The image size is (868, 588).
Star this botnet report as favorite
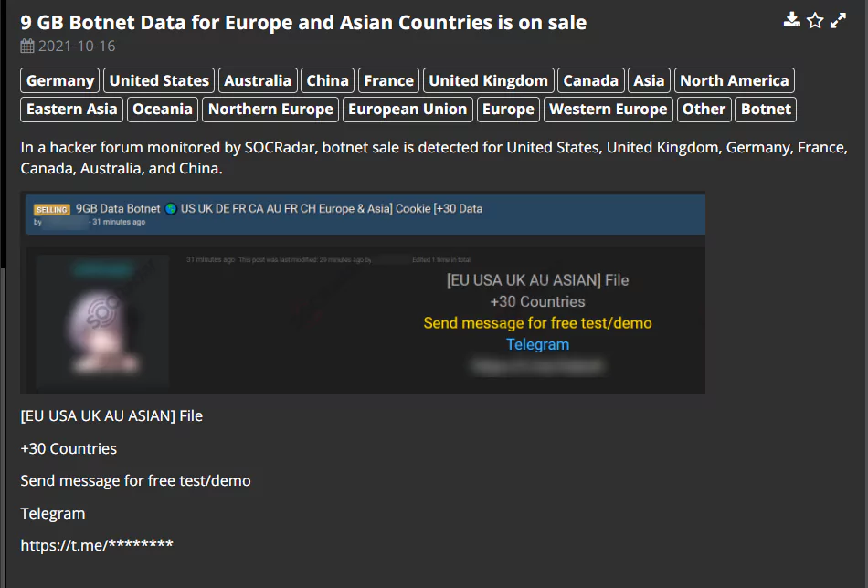click(x=815, y=20)
